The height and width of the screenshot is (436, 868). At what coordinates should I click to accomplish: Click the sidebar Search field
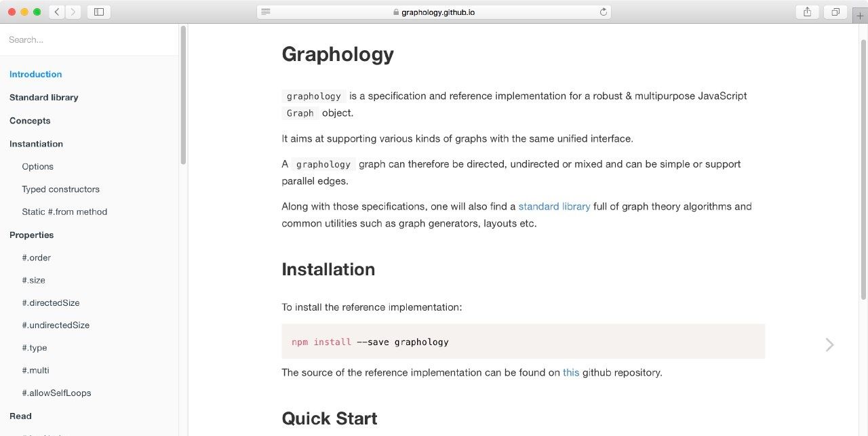pyautogui.click(x=88, y=40)
